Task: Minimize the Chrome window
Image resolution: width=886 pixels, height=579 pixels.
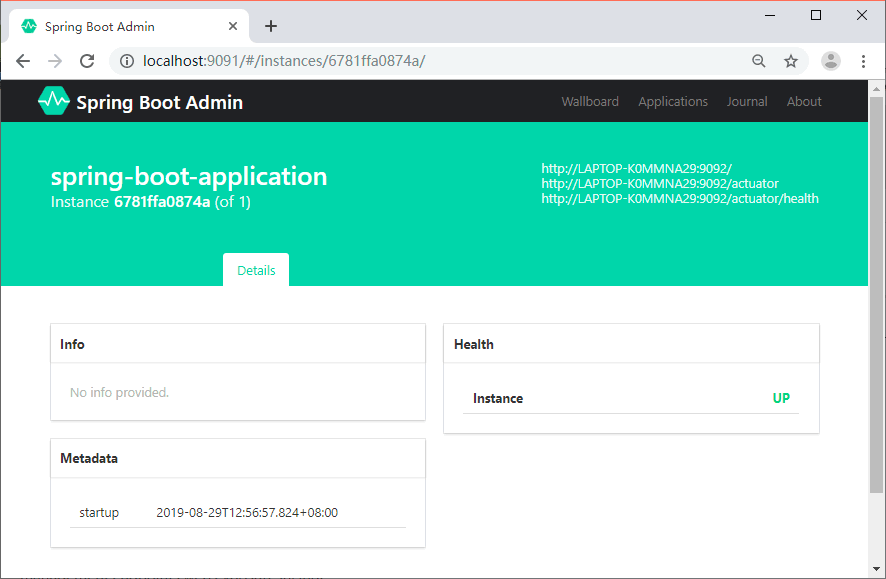Action: click(770, 15)
